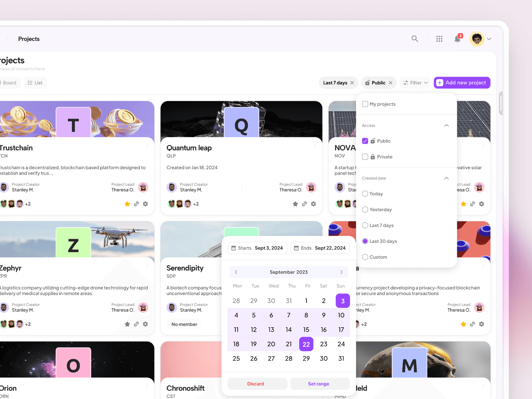Select the Custom date radio option
Viewport: 532px width, 399px height.
coord(365,257)
